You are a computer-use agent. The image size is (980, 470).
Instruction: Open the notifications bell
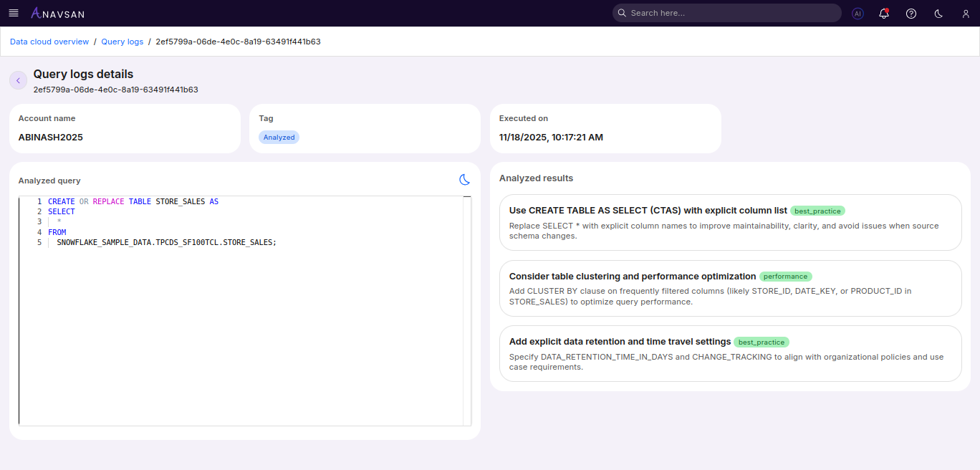click(884, 13)
